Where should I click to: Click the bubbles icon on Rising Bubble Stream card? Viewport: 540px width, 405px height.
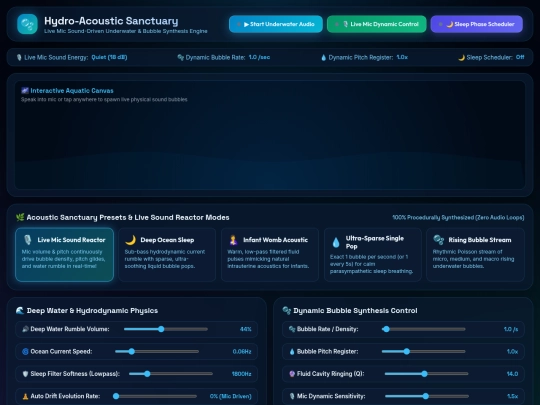pos(439,240)
